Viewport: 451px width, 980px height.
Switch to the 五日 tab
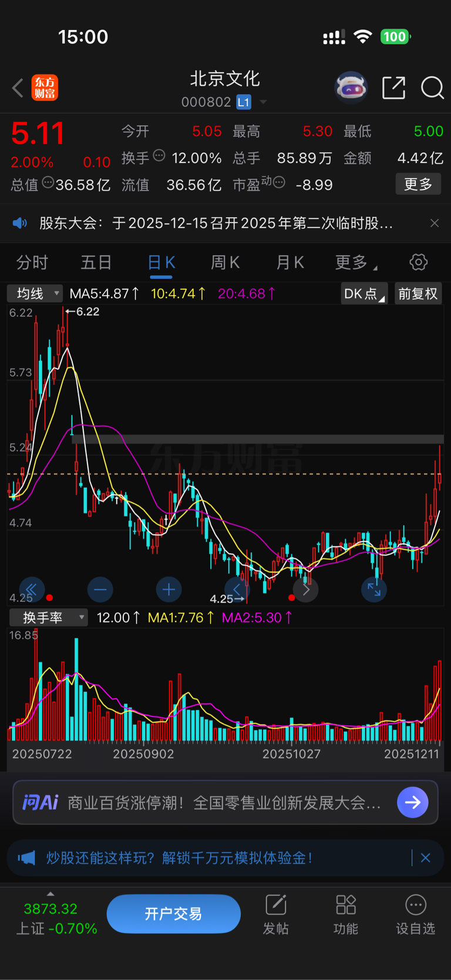pyautogui.click(x=96, y=262)
